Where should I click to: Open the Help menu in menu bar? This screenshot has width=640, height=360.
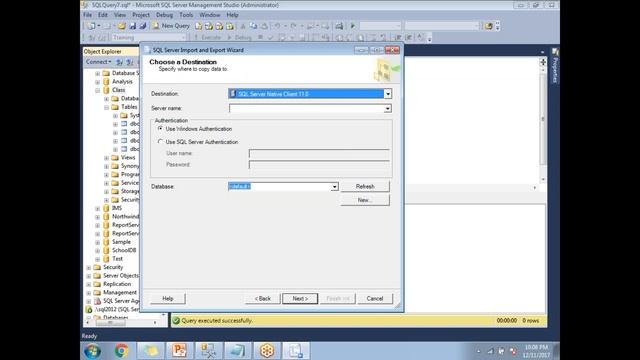pyautogui.click(x=232, y=15)
